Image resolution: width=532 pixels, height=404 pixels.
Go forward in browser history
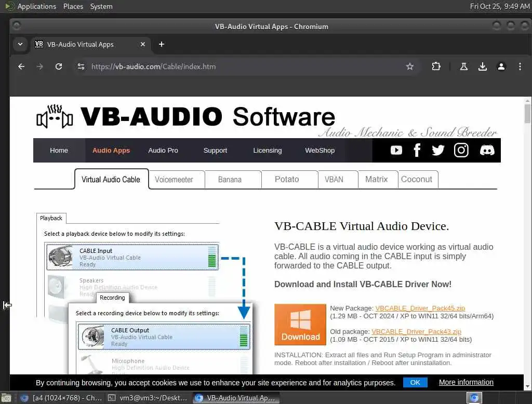[x=39, y=66]
